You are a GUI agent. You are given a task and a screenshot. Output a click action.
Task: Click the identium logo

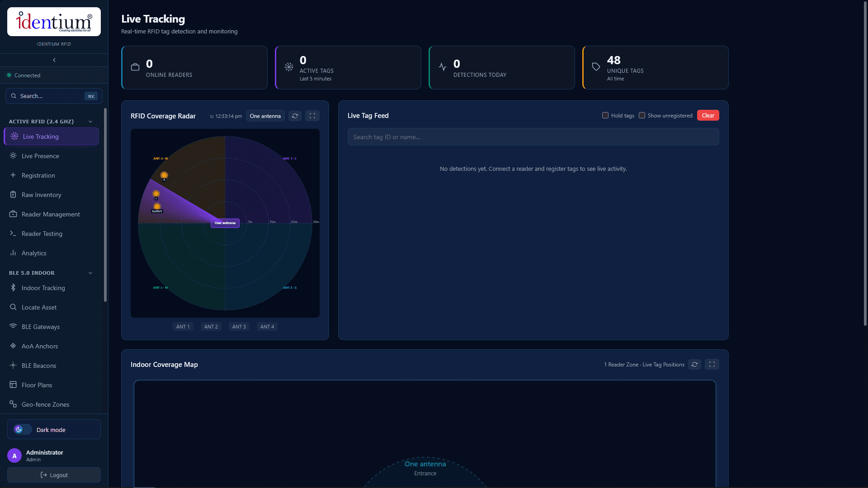[x=54, y=22]
